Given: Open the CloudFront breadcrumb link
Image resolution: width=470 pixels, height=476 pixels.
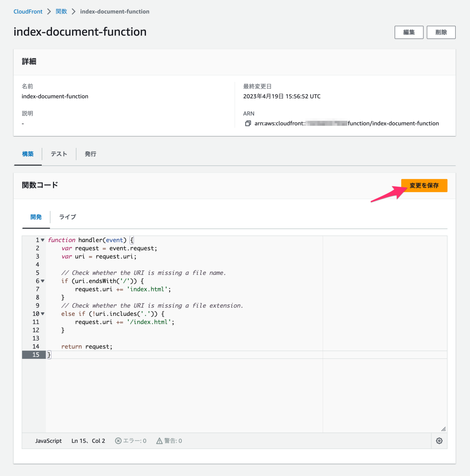Looking at the screenshot, I should click(x=28, y=11).
